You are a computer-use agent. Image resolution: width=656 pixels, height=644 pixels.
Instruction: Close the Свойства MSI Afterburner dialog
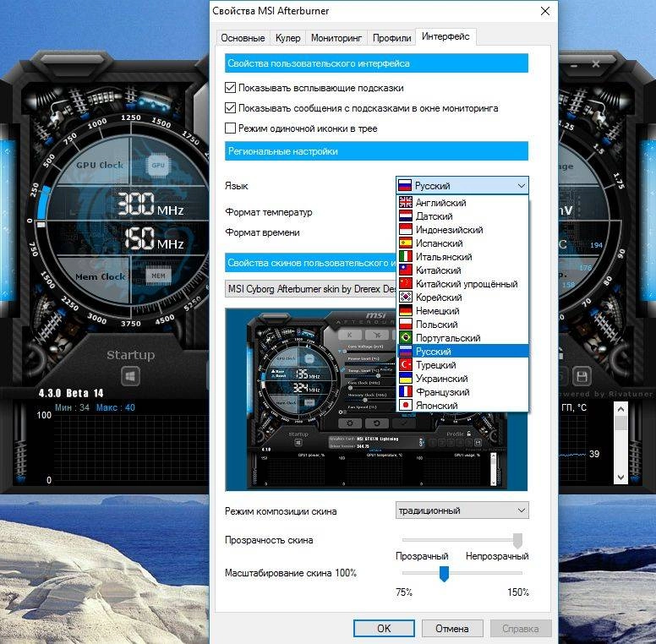tap(545, 11)
